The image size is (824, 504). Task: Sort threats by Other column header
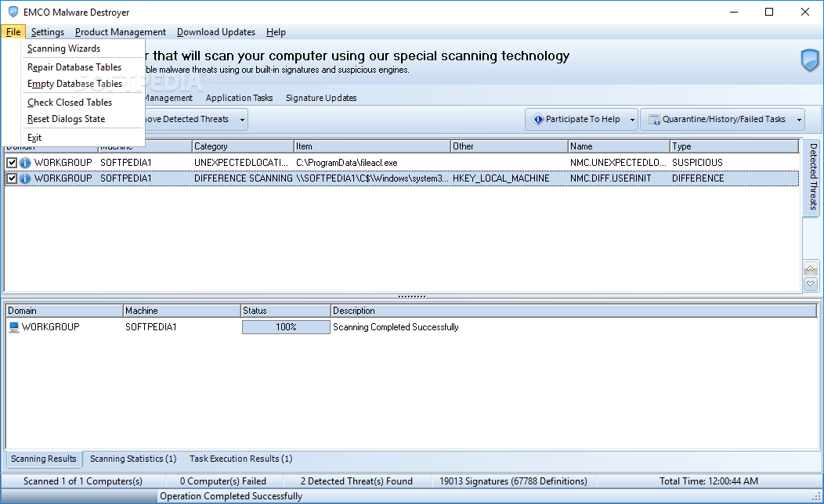(x=509, y=146)
